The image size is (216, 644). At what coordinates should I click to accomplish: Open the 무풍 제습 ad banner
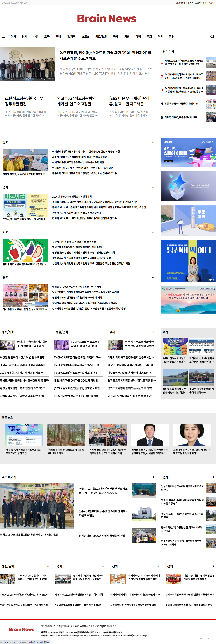188,221
